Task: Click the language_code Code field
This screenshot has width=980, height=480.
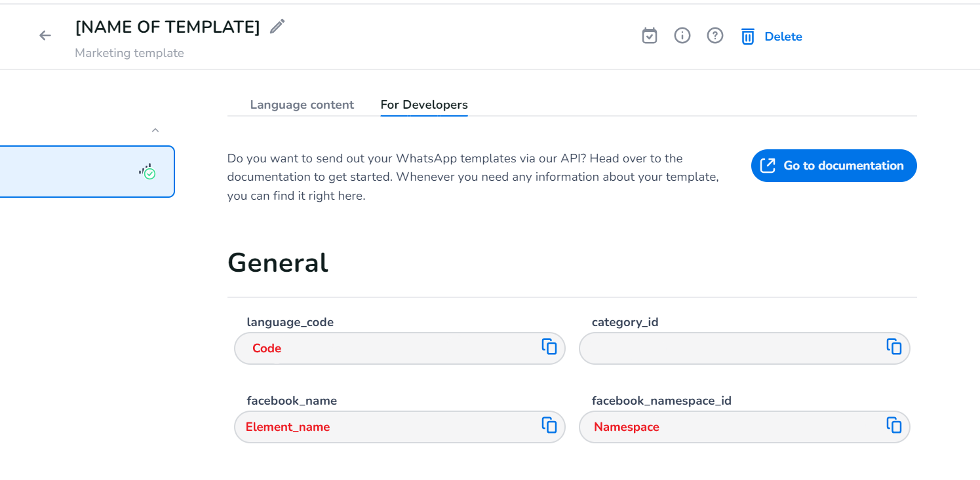Action: click(x=387, y=348)
